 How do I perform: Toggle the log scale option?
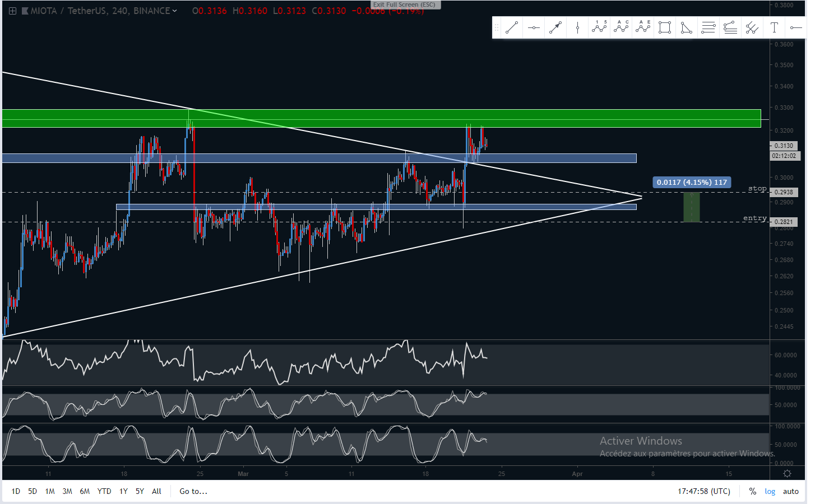770,491
